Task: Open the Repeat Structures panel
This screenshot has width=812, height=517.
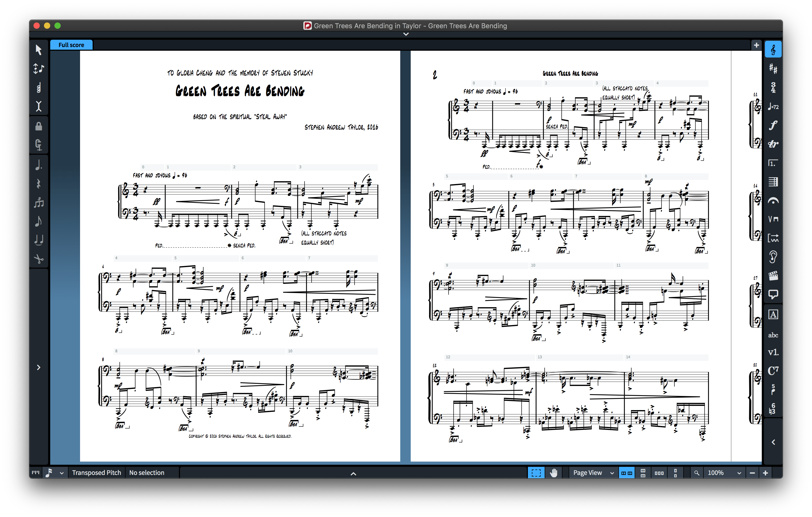Action: pos(773,163)
